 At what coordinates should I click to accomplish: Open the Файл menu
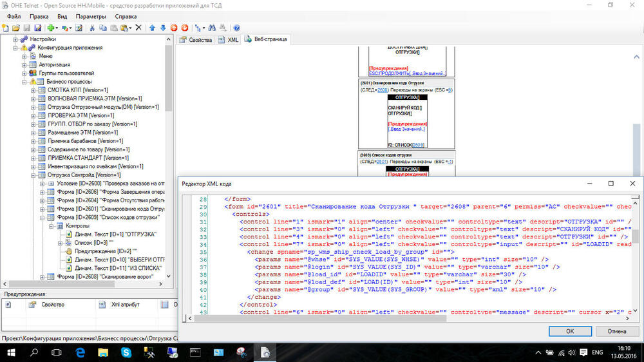point(14,17)
